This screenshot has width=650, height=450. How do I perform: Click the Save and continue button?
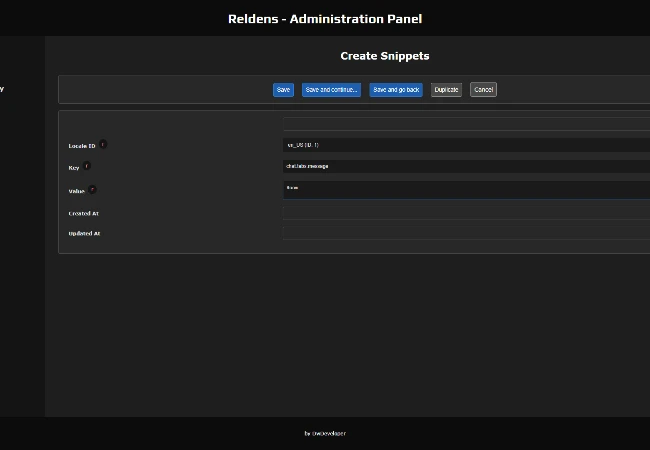coord(331,90)
